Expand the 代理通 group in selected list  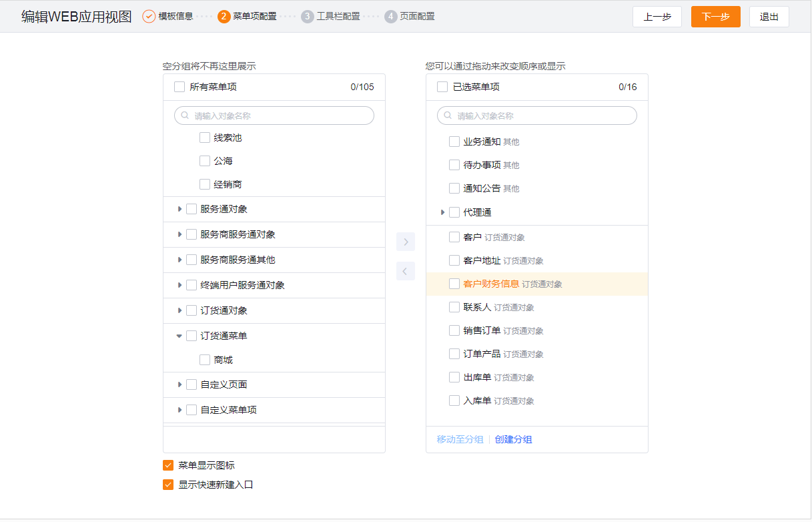point(442,212)
